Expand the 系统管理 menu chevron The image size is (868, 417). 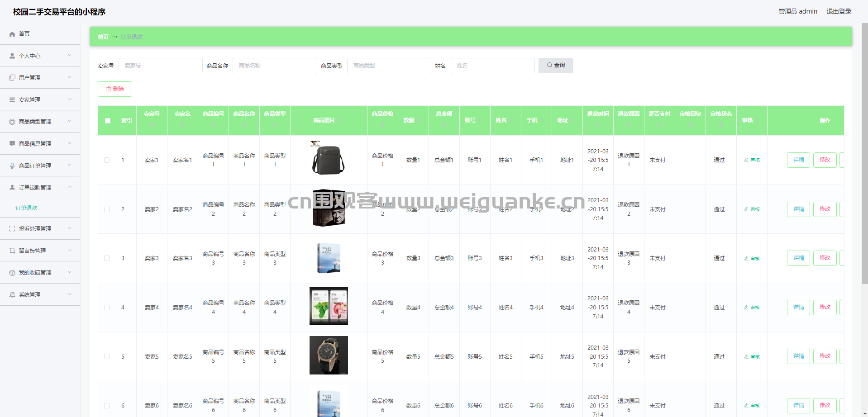coord(70,294)
